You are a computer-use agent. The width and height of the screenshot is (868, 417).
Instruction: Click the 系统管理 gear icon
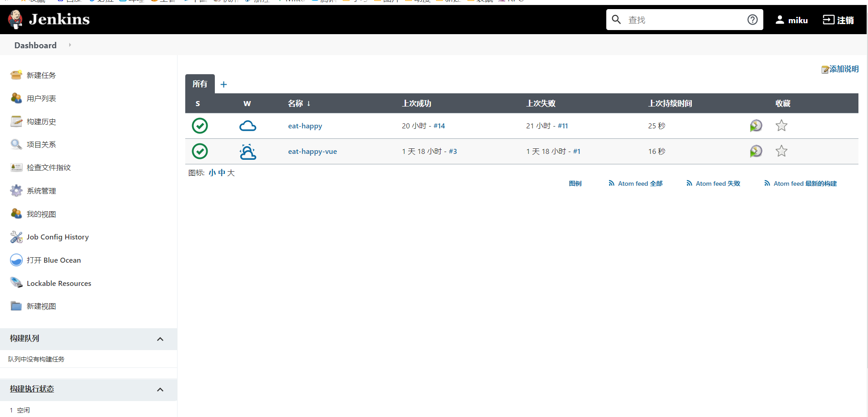[16, 191]
